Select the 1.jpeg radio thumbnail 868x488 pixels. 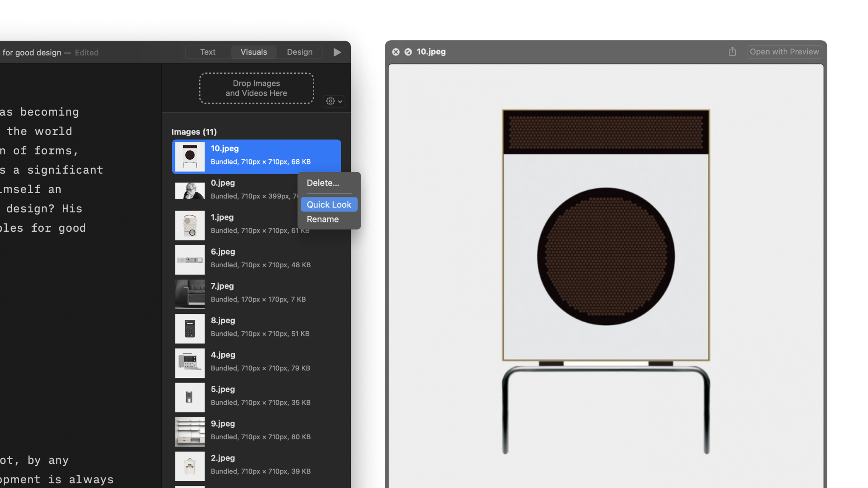pyautogui.click(x=190, y=225)
